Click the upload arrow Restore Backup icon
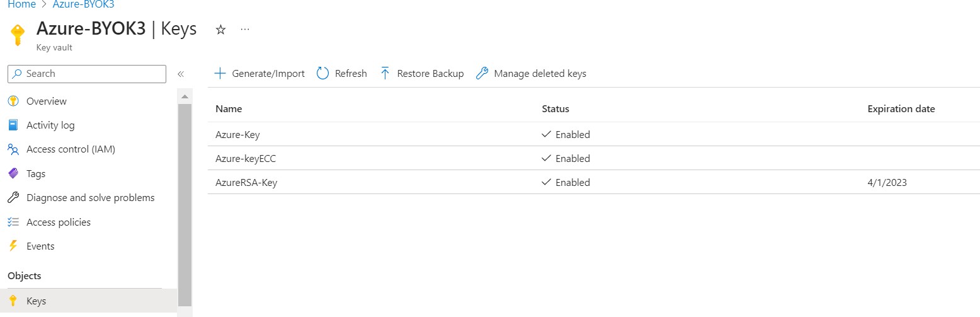Viewport: 980px width, 317px height. click(385, 74)
